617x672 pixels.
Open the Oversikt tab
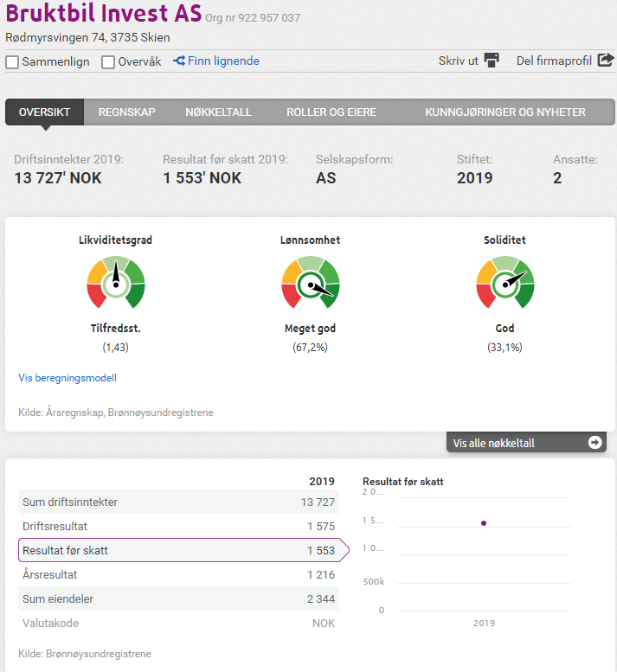click(45, 112)
